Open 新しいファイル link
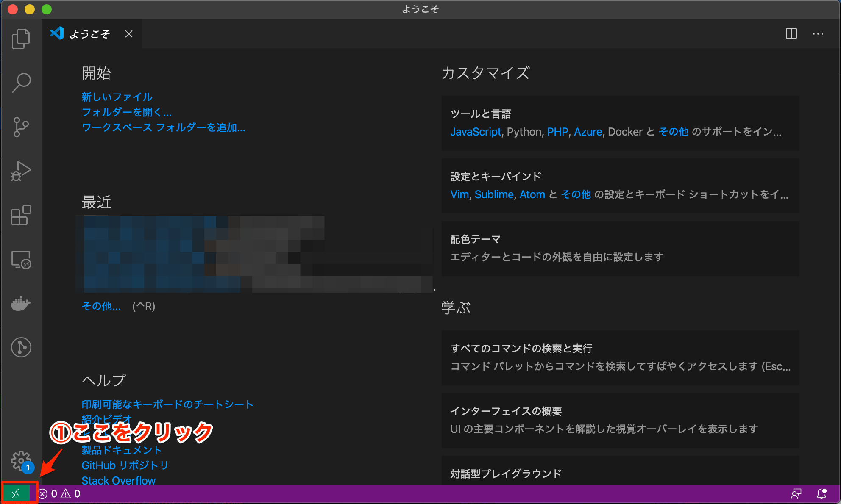841x504 pixels. pyautogui.click(x=117, y=97)
